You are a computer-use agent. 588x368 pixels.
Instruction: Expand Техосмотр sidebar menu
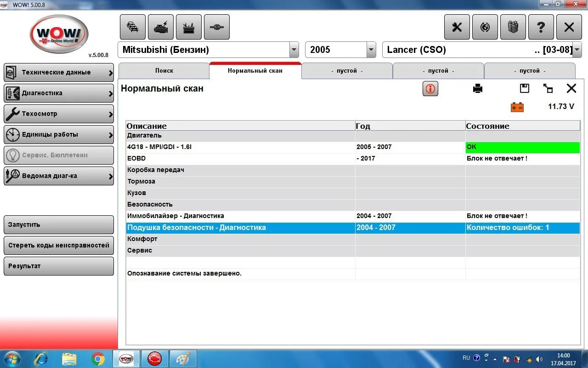click(x=59, y=114)
